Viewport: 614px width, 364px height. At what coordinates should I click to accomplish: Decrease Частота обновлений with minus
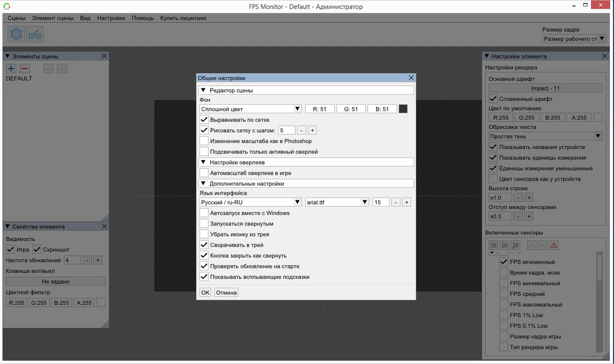coord(87,260)
